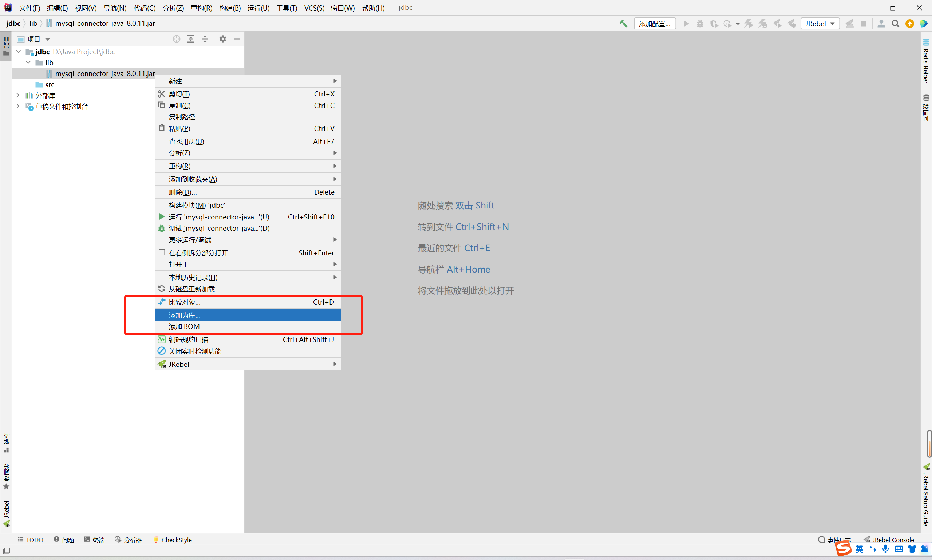This screenshot has height=560, width=932.
Task: Click the build project hammer icon
Action: pos(623,24)
